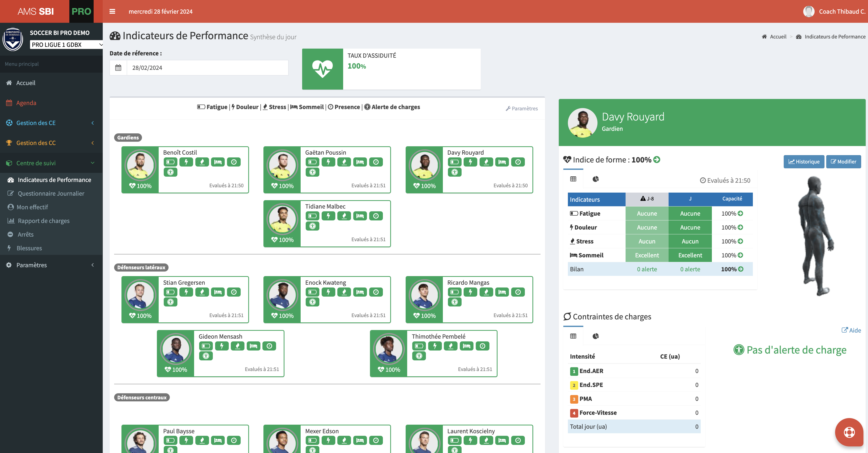Open Questionnaire Journalier in sidebar
This screenshot has height=453, width=868.
(x=51, y=193)
